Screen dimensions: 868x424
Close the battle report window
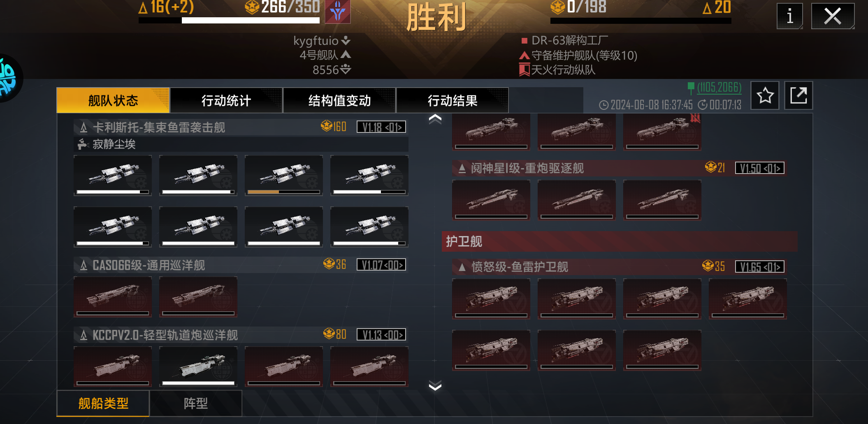(x=833, y=16)
